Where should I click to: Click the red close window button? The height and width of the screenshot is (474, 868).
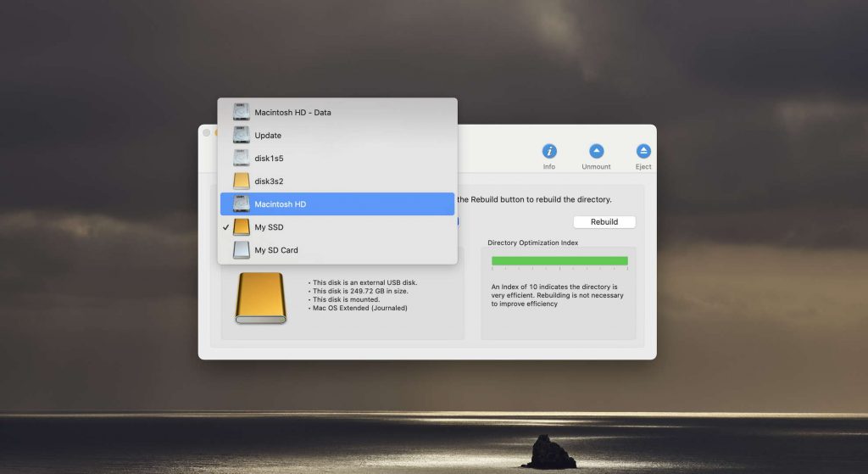coord(206,133)
